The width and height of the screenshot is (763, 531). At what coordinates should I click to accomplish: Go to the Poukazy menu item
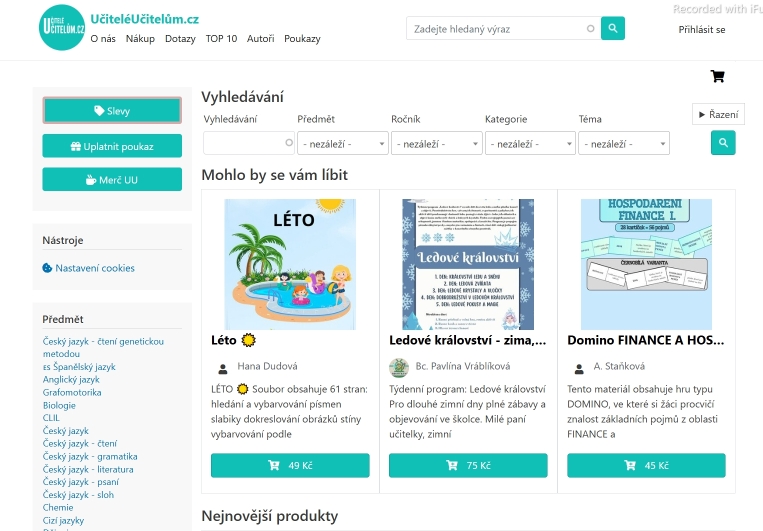302,38
